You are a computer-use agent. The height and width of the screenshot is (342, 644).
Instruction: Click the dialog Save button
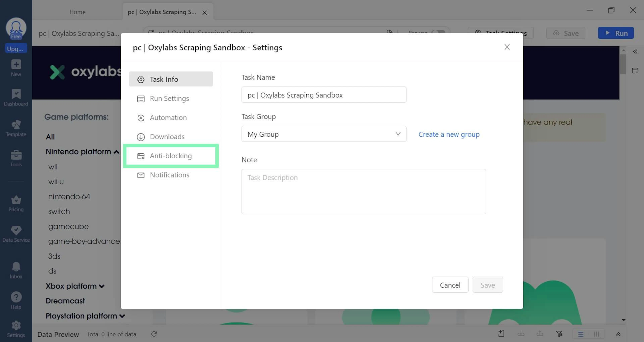pyautogui.click(x=488, y=285)
